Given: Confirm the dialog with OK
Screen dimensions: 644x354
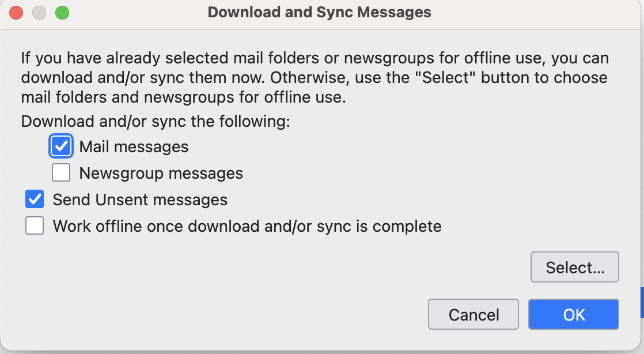Looking at the screenshot, I should [573, 315].
